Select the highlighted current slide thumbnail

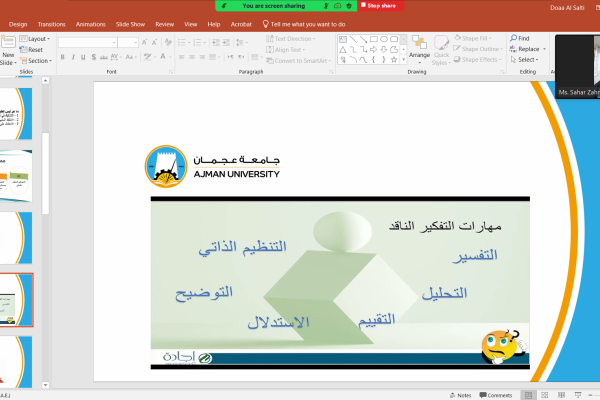[x=16, y=300]
